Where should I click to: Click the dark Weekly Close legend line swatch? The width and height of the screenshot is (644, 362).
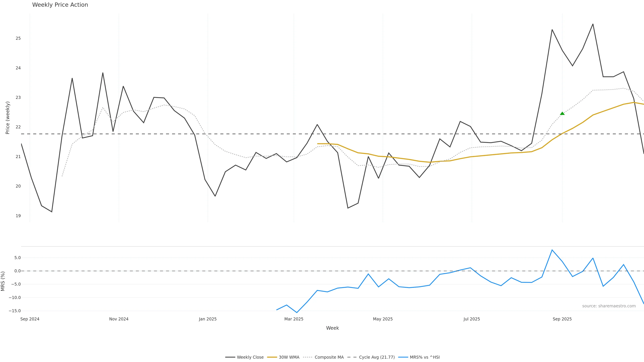coord(230,357)
